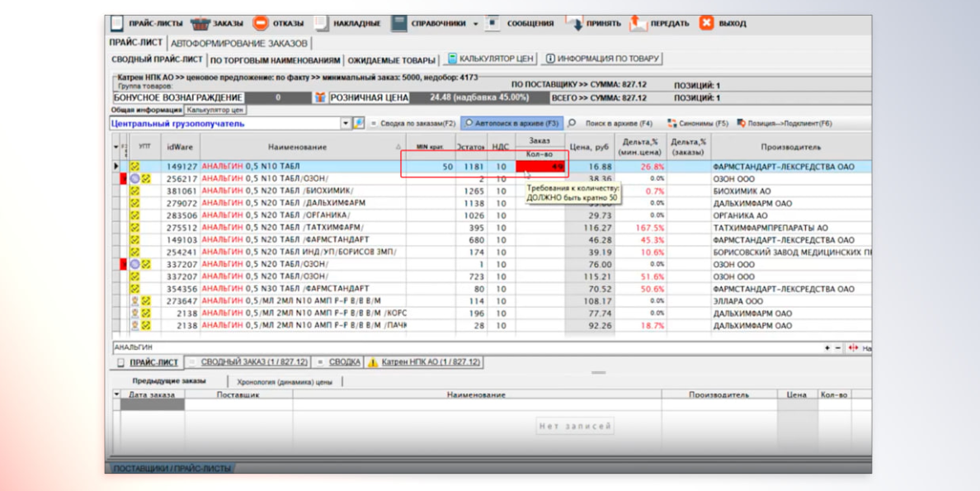Click the Передать upload arrow icon
The height and width of the screenshot is (491, 980).
pos(638,24)
